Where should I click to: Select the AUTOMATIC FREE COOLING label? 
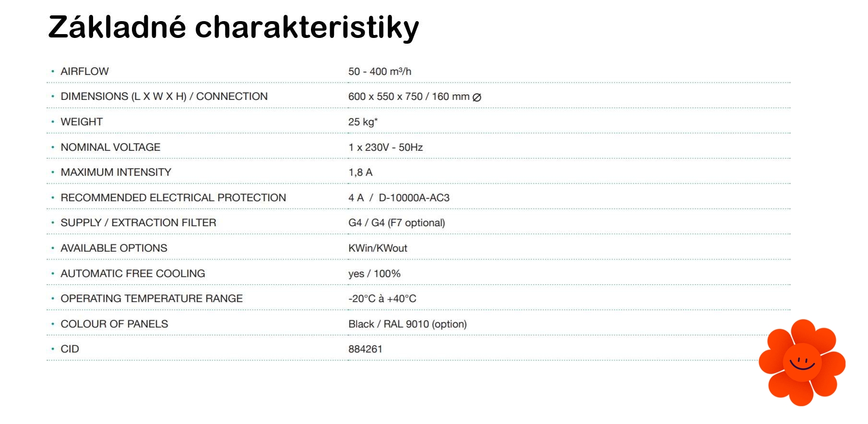[132, 274]
